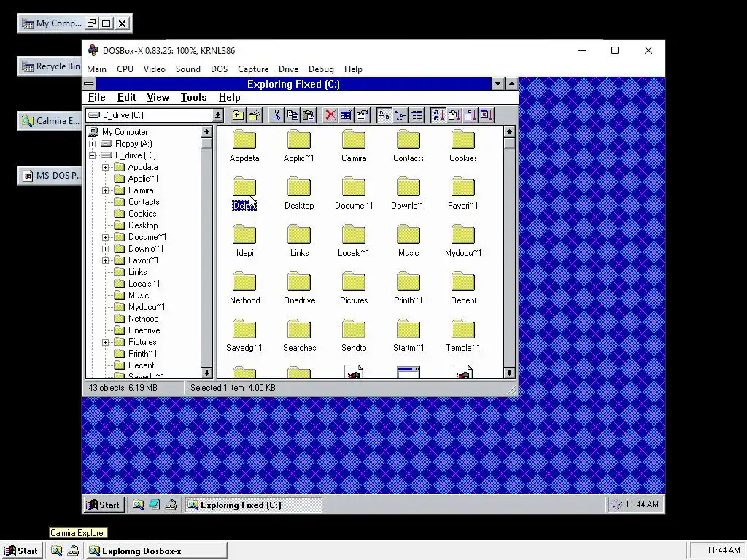Click the Copy toolbar icon
Viewport: 747px width, 560px height.
coord(293,115)
